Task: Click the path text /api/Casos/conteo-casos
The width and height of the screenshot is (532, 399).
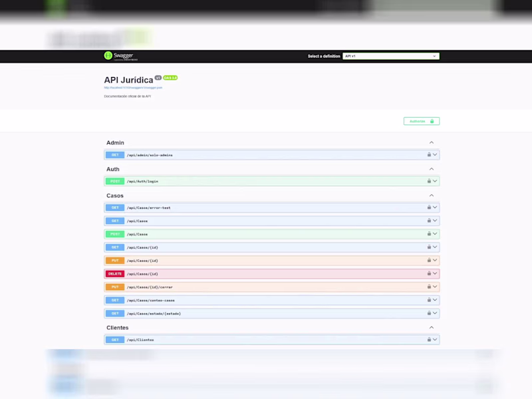Action: (x=151, y=301)
